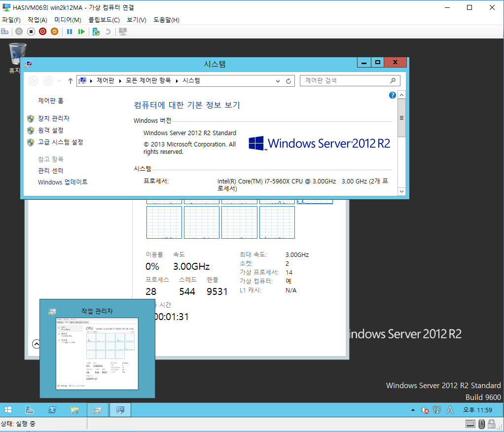Click the muted speaker tray icon
Image resolution: width=504 pixels, height=432 pixels.
pyautogui.click(x=425, y=410)
